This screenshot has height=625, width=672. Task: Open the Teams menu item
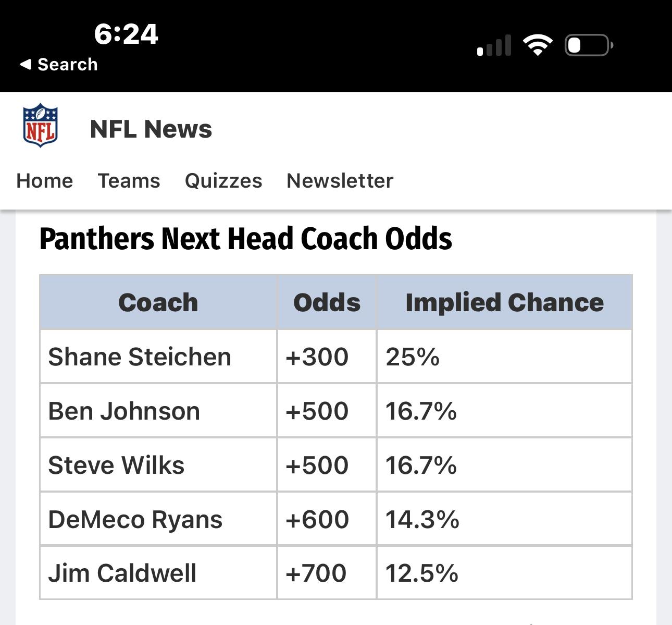coord(129,181)
